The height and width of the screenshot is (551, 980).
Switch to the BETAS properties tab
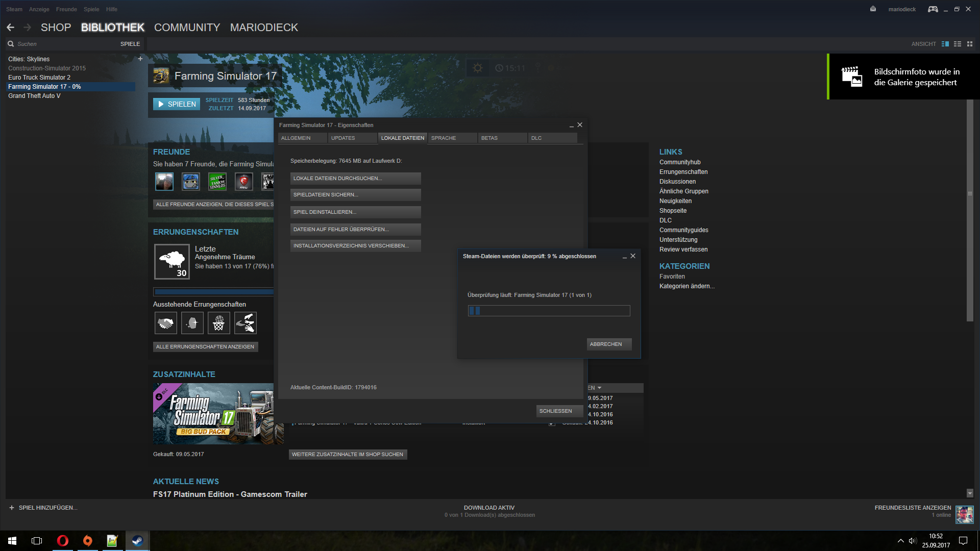coord(503,138)
